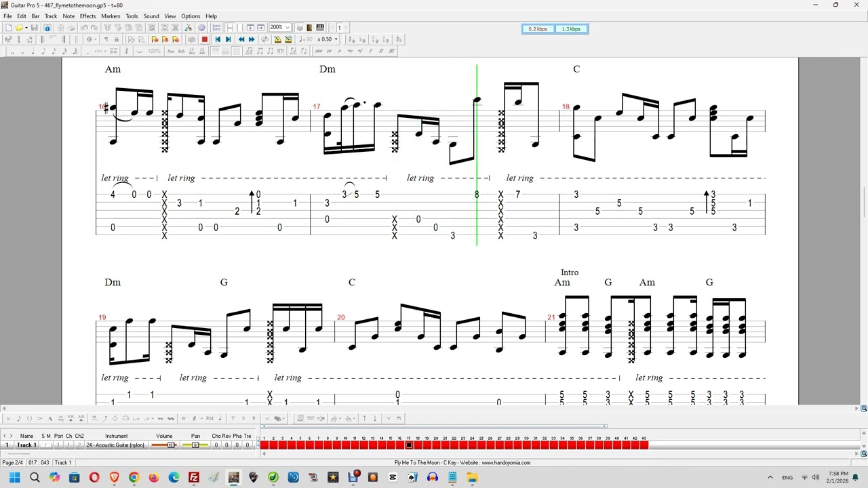
Task: Toggle loop playback icon
Action: (264, 39)
